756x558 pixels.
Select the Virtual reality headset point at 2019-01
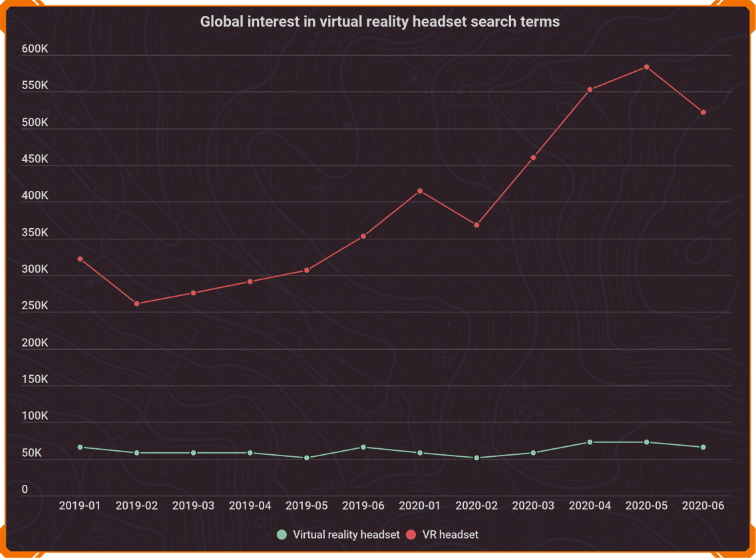(80, 447)
